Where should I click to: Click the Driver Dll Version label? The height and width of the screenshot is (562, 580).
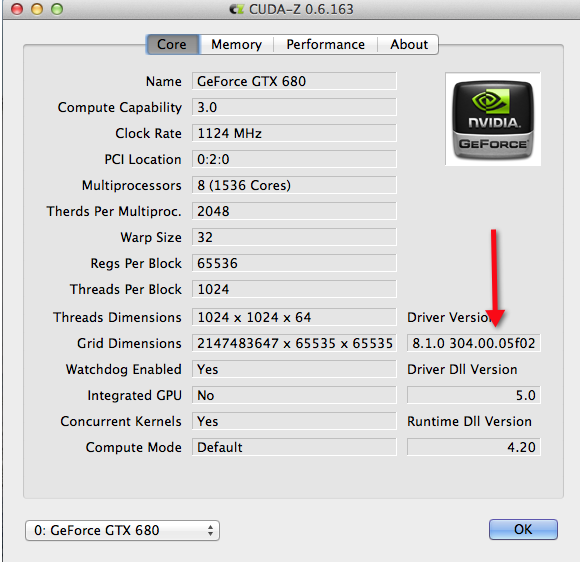coord(462,369)
